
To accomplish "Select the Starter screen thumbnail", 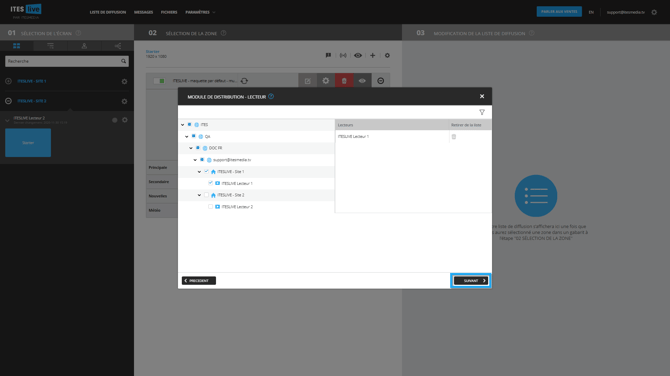I will coord(28,143).
